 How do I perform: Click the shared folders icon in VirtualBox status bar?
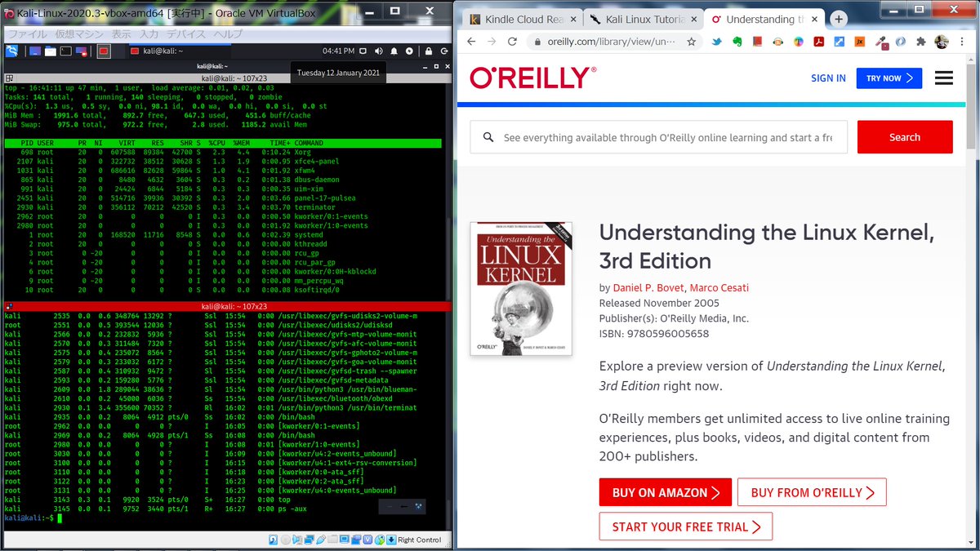[x=332, y=540]
